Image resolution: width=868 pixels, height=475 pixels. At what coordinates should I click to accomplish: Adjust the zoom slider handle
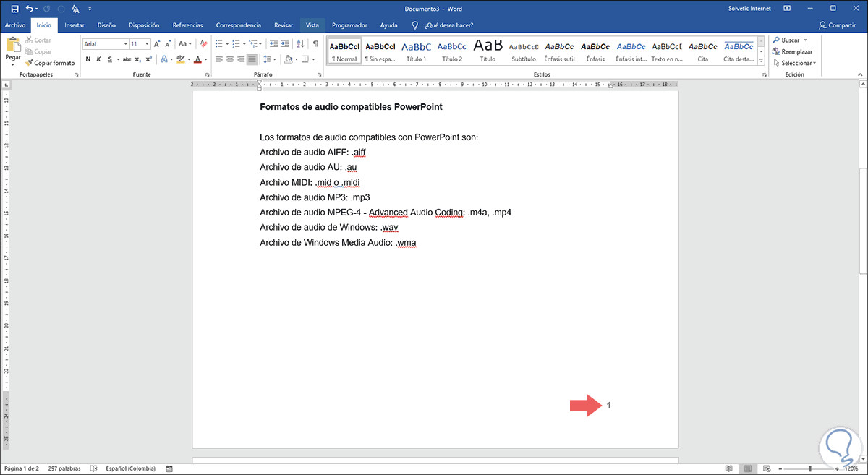coord(811,468)
